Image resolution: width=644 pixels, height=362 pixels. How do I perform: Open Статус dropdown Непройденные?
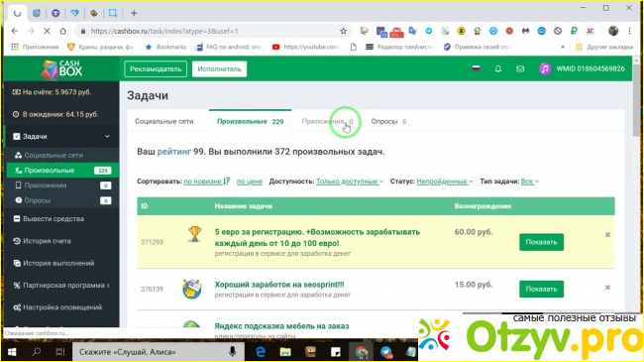[445, 181]
